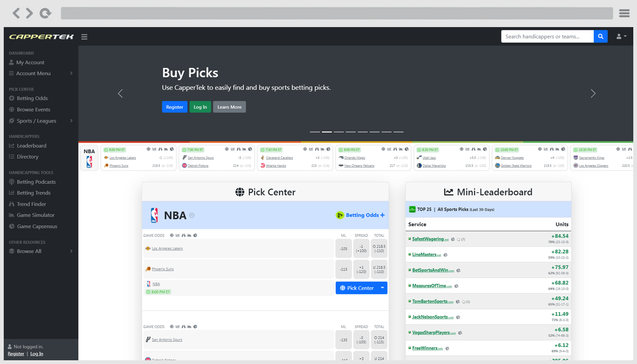The image size is (637, 364).
Task: Click the Browse Events globe icon
Action: [x=12, y=109]
